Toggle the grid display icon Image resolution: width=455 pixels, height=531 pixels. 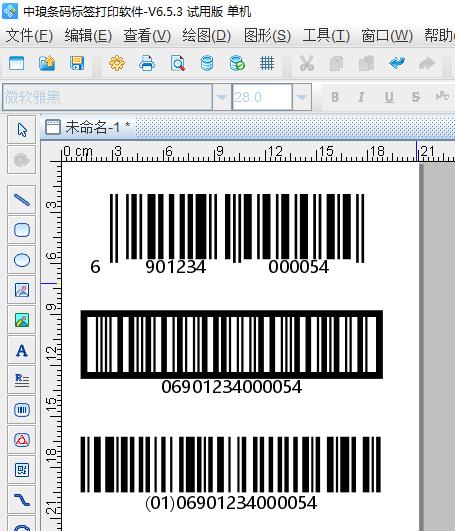pyautogui.click(x=267, y=63)
